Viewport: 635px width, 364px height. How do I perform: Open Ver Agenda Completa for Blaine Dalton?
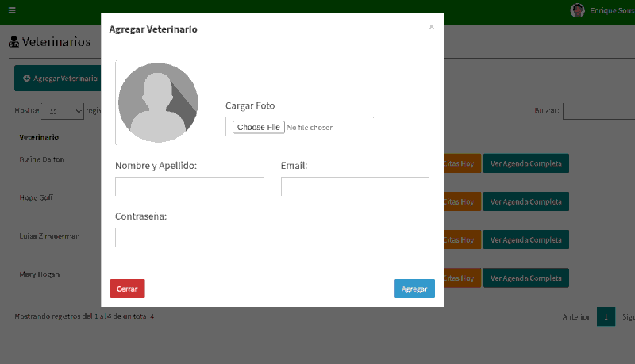pos(525,163)
